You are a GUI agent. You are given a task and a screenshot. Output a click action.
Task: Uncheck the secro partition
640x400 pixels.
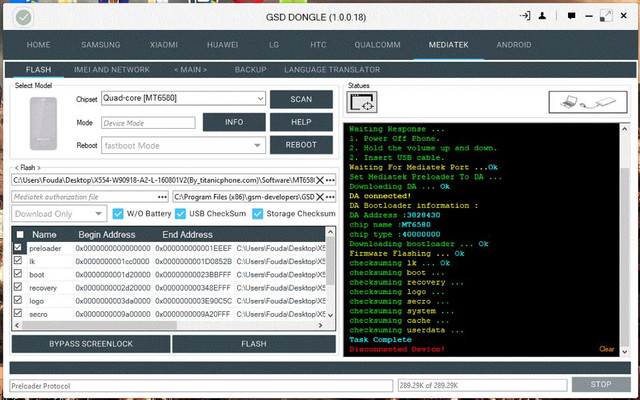click(18, 313)
